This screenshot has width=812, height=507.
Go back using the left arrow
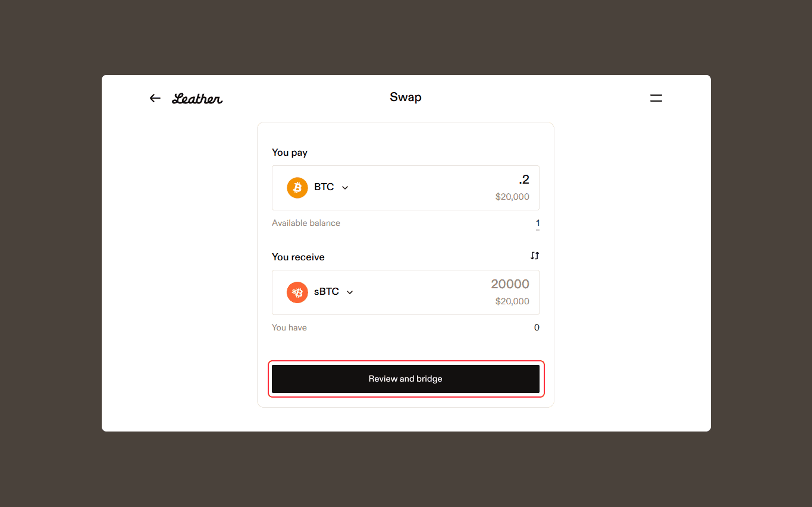tap(155, 98)
